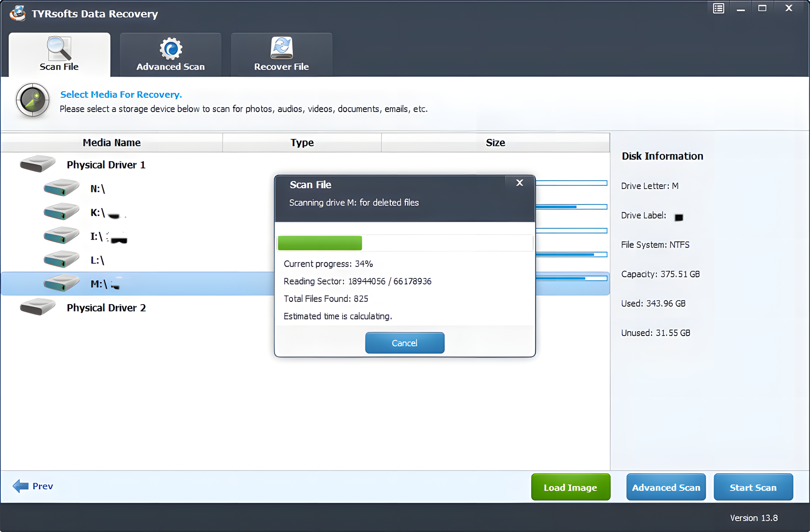Click the N:\ drive icon
810x532 pixels.
(62, 188)
